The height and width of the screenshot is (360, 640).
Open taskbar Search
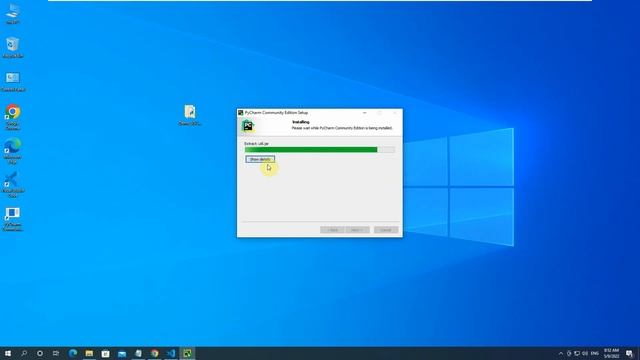24,353
